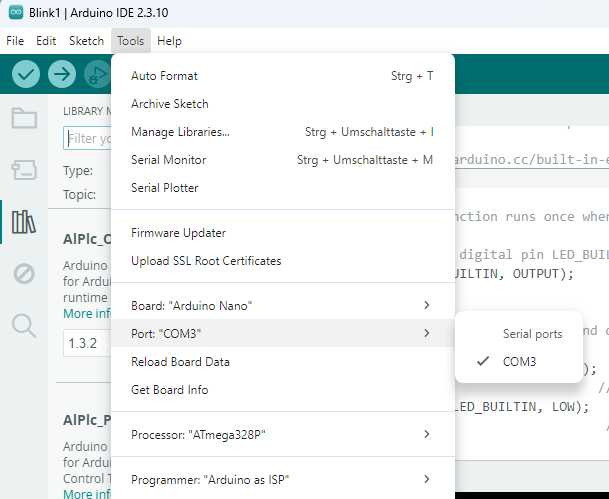
Task: Choose Upload SSL Root Certificates entry
Action: (283, 261)
